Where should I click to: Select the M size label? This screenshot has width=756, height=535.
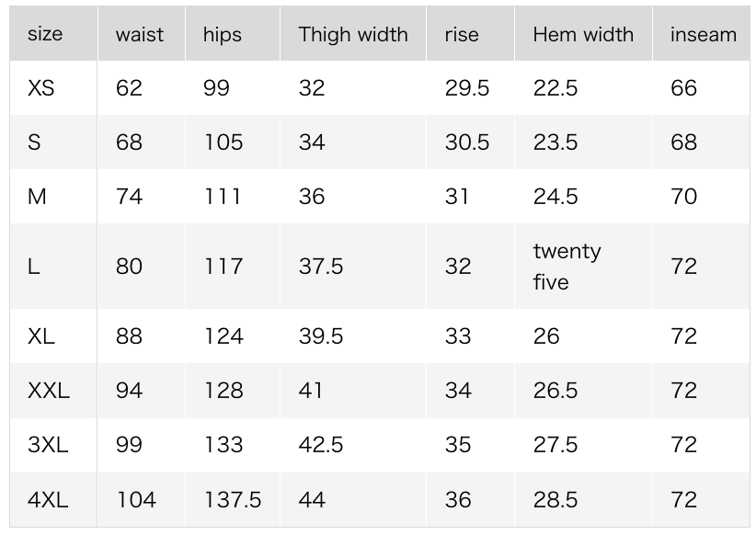click(37, 197)
